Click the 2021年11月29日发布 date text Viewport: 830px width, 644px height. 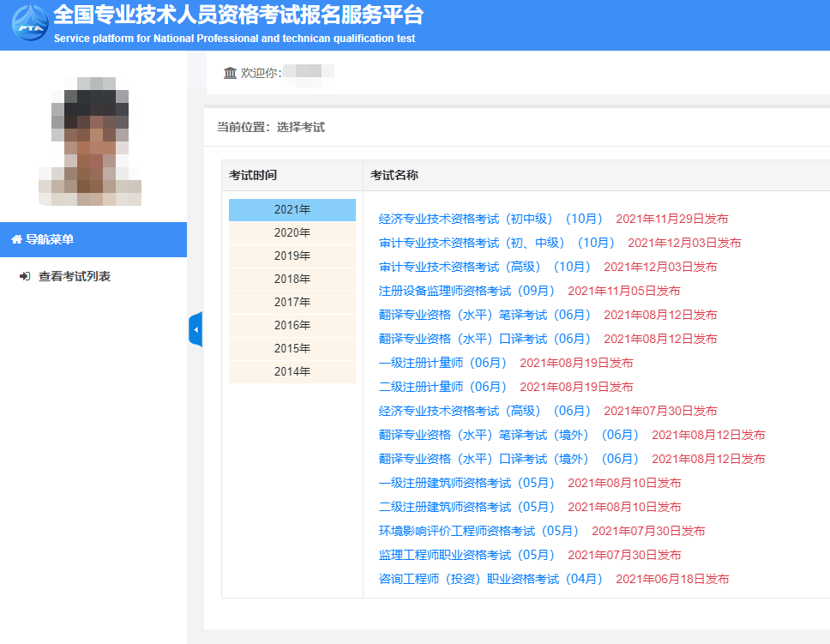(x=672, y=219)
